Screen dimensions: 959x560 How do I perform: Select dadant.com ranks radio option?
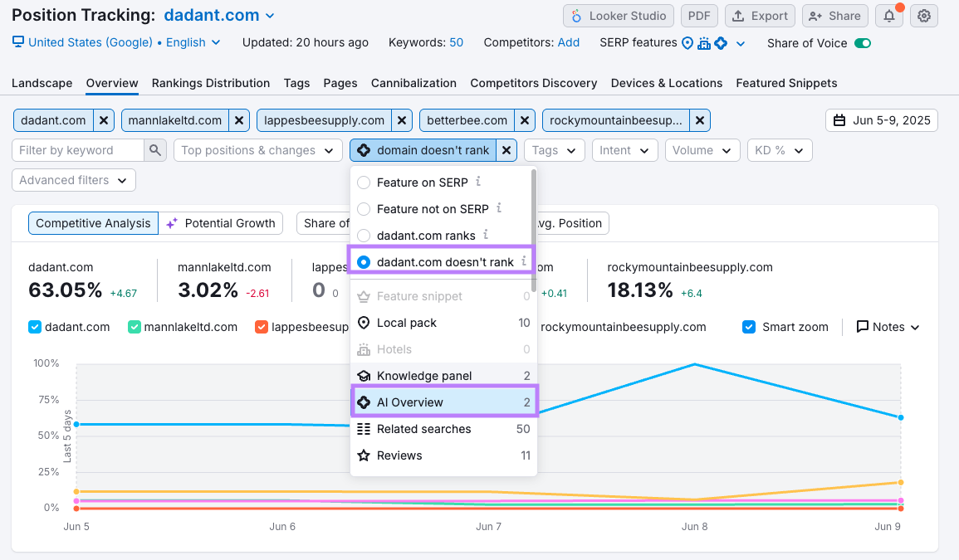[364, 236]
